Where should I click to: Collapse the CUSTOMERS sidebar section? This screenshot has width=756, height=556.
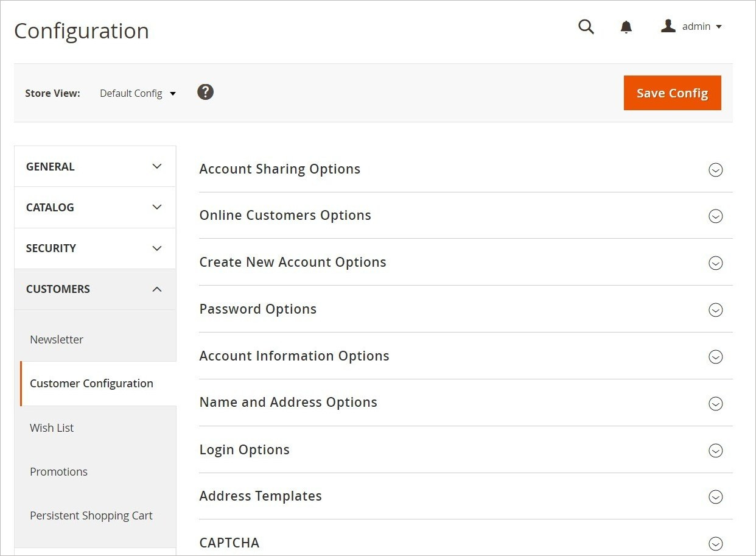(95, 289)
